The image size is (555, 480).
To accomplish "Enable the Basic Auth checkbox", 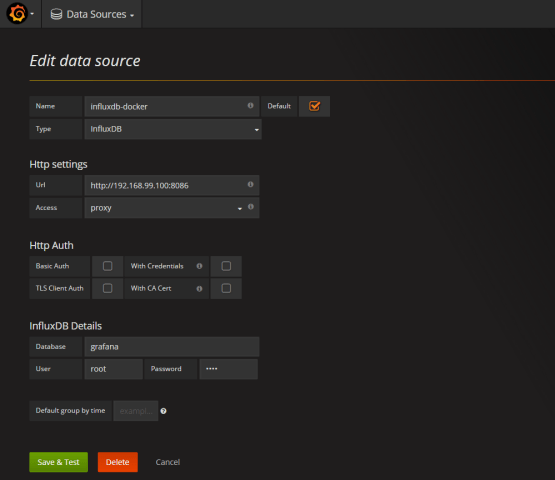I will tap(108, 266).
